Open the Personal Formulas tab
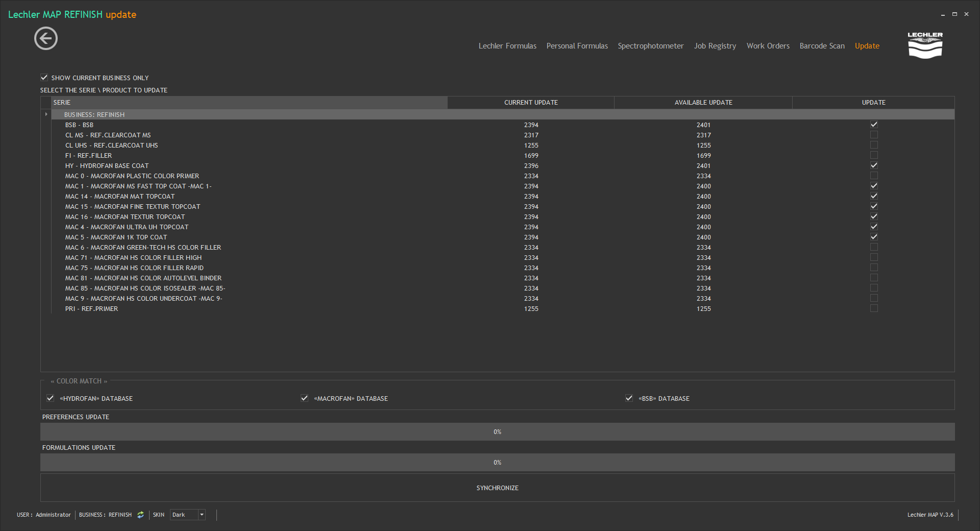The image size is (980, 531). click(x=577, y=46)
